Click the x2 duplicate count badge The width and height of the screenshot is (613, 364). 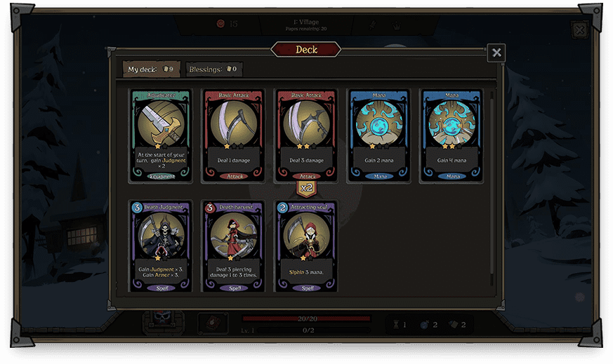coord(306,188)
